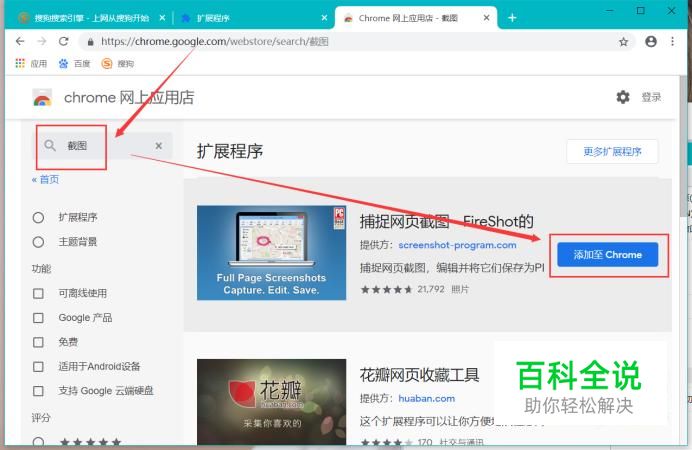
Task: Open the Chrome three-dot menu
Action: pyautogui.click(x=673, y=41)
